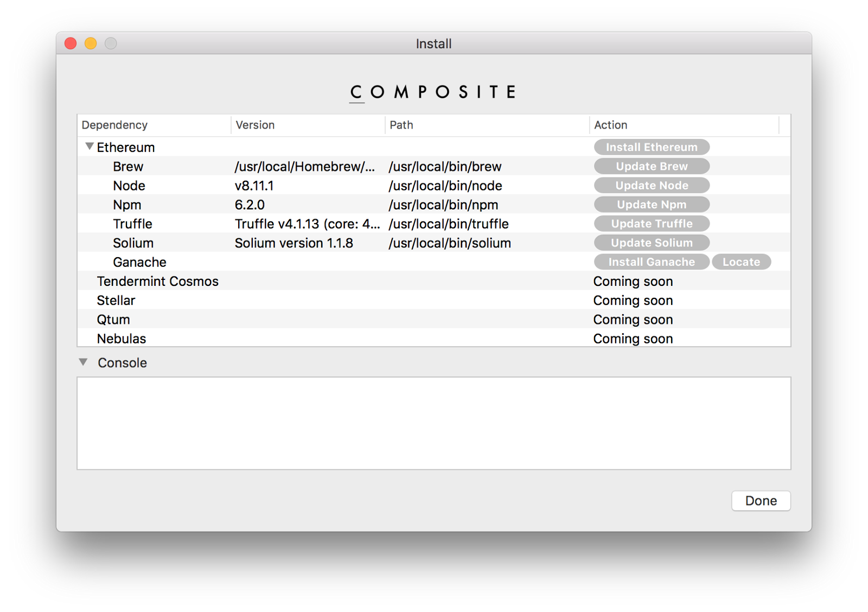Locate the Ganache installation
The height and width of the screenshot is (612, 868).
[x=741, y=262]
